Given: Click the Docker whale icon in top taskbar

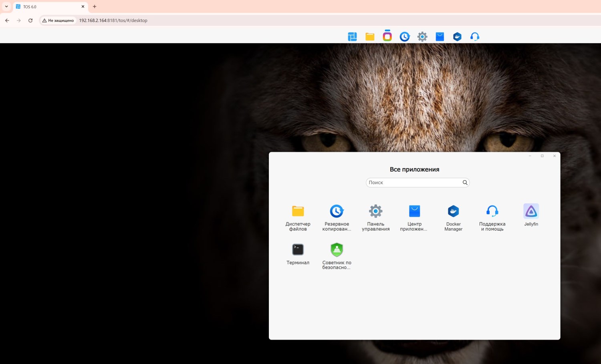Looking at the screenshot, I should pyautogui.click(x=457, y=37).
